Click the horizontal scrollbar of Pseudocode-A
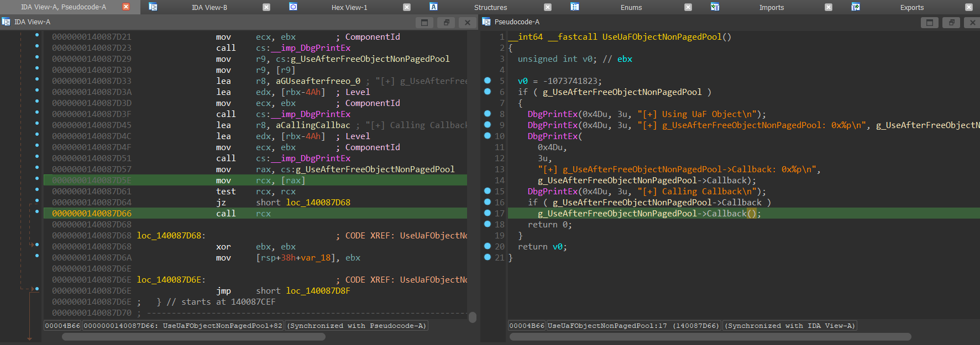Screen dimensions: 980x345 pos(710,337)
